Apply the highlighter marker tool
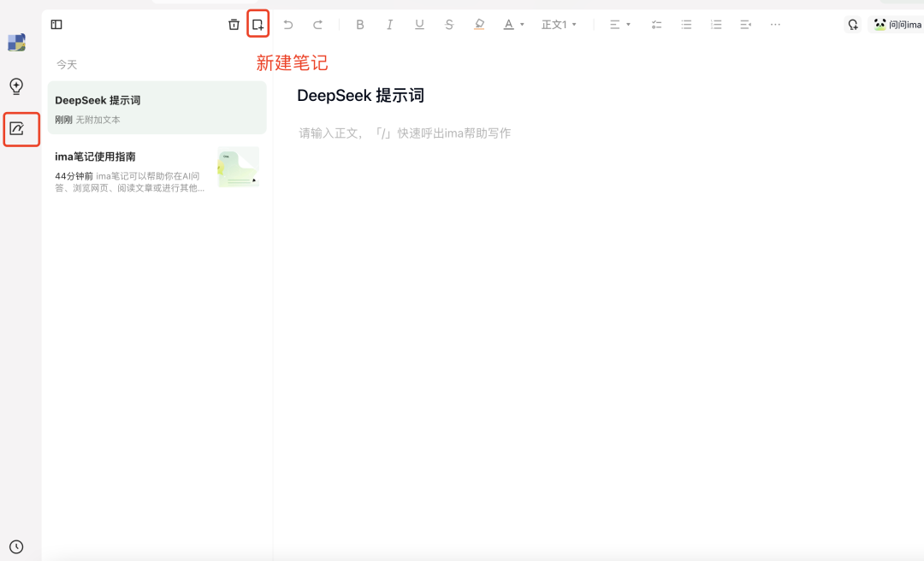The image size is (924, 561). 479,25
